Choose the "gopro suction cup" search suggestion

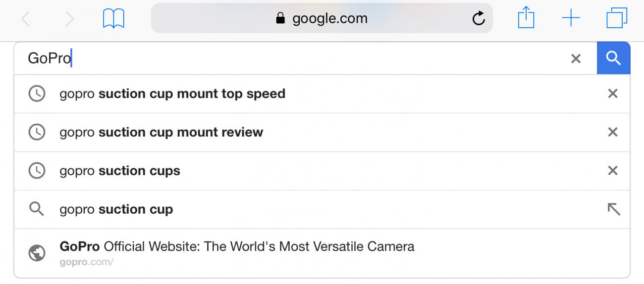click(x=116, y=209)
